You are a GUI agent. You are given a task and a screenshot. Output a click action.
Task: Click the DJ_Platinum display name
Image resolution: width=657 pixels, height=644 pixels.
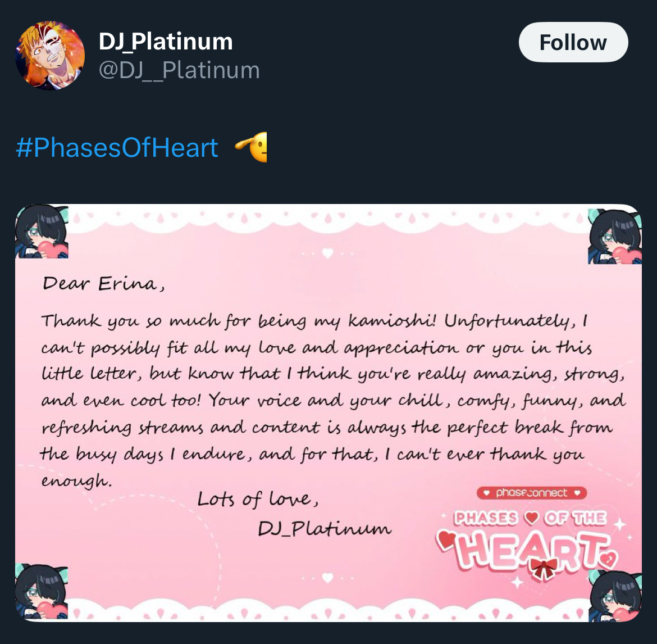click(166, 42)
